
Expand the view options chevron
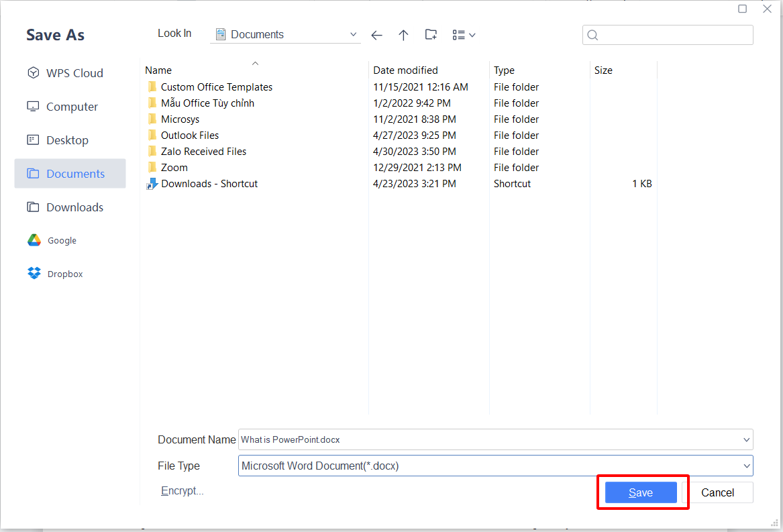(474, 34)
